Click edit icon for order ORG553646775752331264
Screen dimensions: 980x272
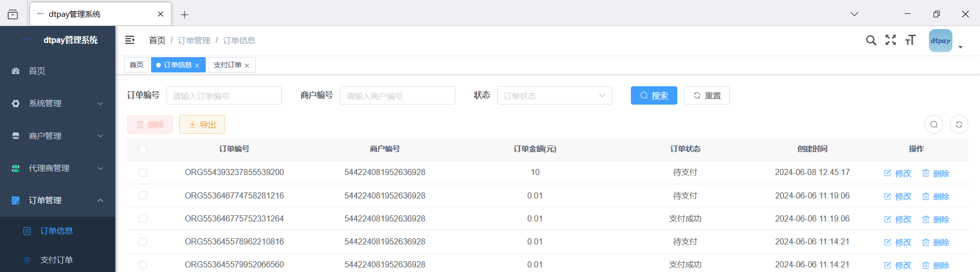pos(888,219)
